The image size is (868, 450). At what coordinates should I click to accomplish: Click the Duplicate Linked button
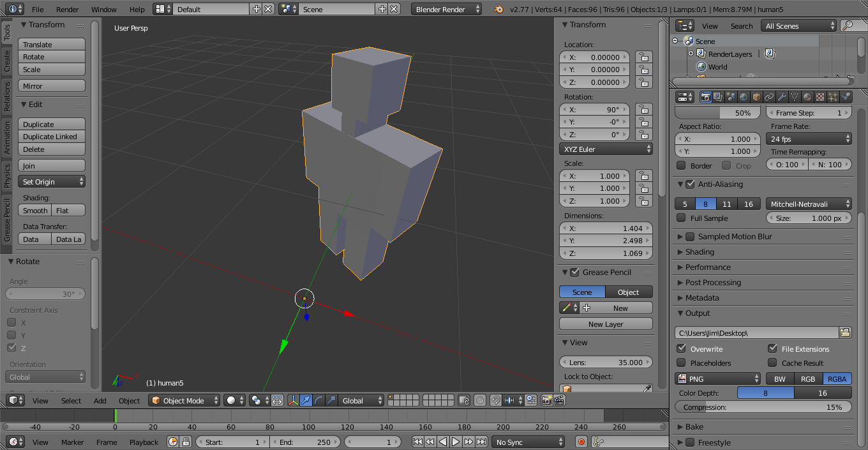(52, 137)
